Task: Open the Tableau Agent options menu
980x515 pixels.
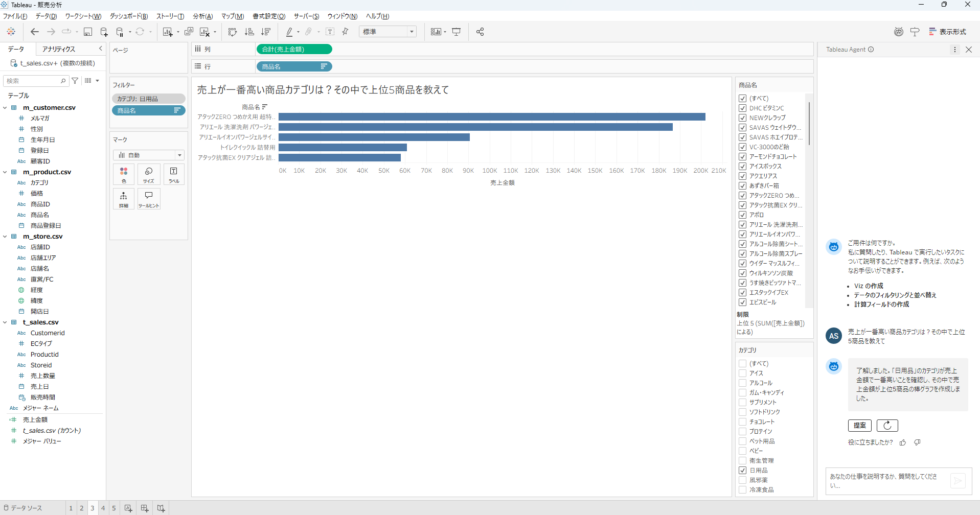Action: click(954, 50)
